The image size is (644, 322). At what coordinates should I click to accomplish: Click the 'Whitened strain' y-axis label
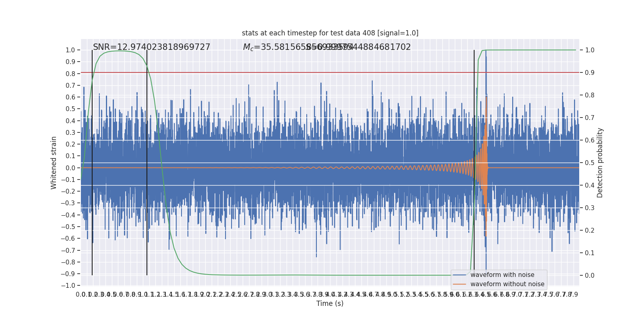(54, 163)
